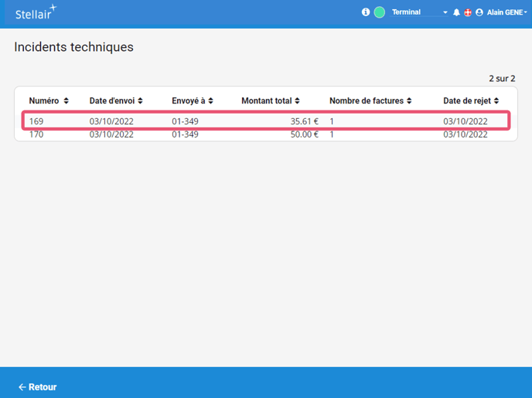Click the Stellair logo
532x398 pixels.
point(36,12)
